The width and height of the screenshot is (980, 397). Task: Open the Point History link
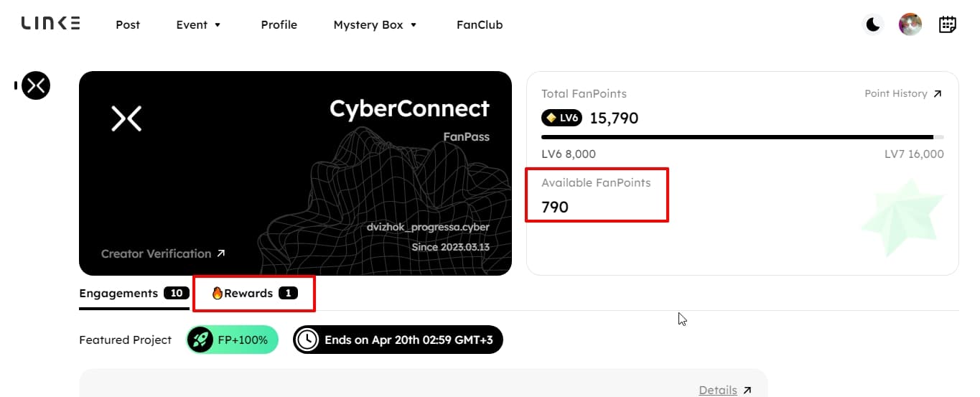tap(903, 93)
